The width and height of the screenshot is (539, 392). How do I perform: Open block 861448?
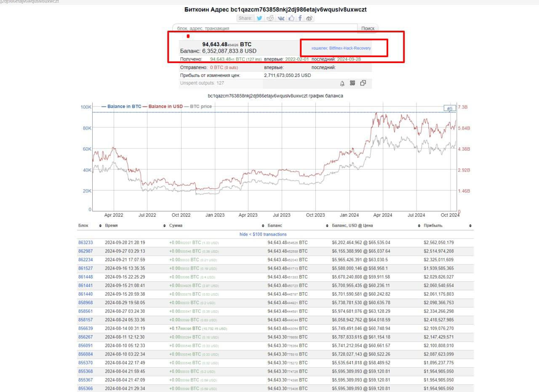(85, 277)
